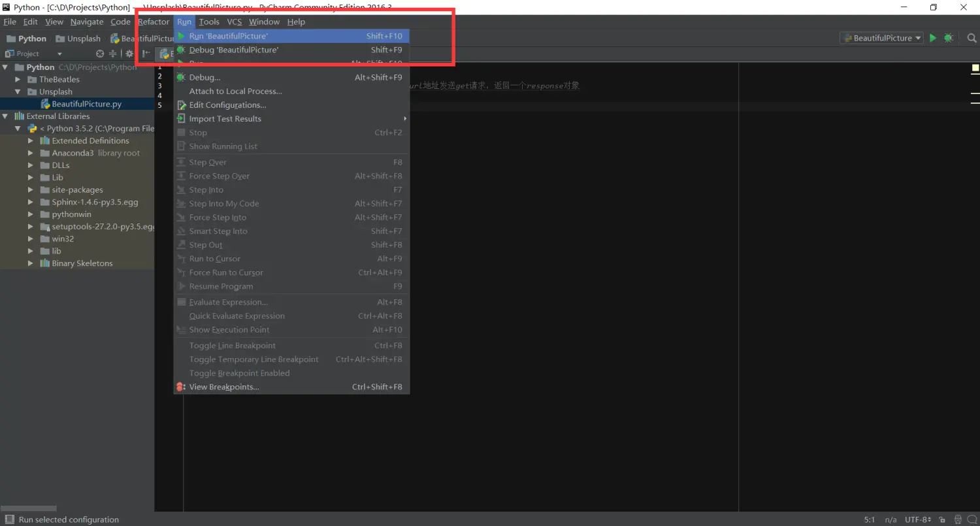Open the Navigate menu
This screenshot has width=980, height=526.
[87, 22]
